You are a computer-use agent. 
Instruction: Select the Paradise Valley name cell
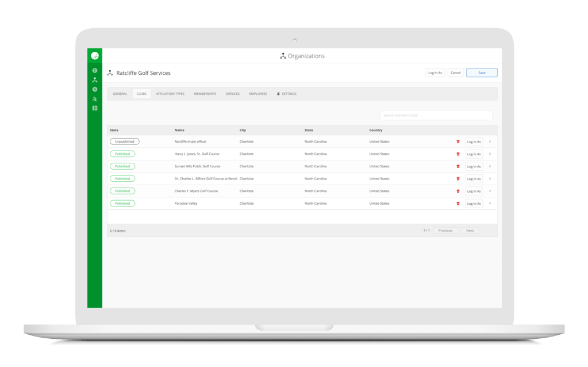pos(186,204)
